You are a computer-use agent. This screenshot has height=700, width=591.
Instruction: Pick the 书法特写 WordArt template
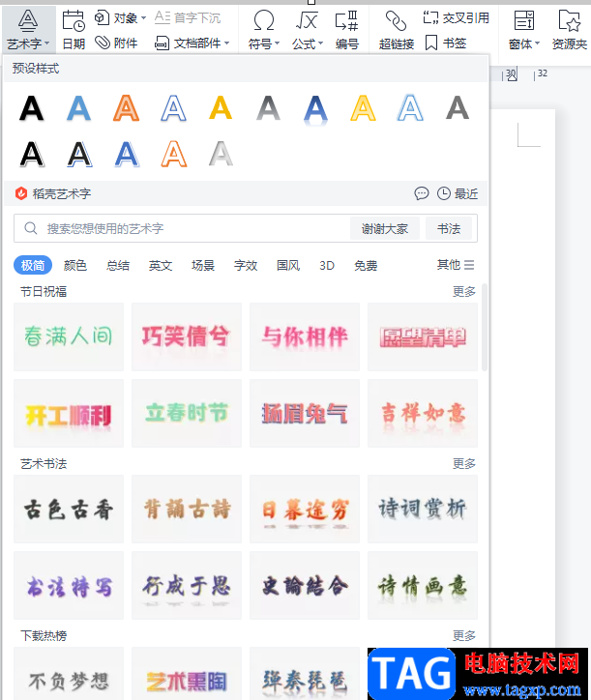point(69,585)
